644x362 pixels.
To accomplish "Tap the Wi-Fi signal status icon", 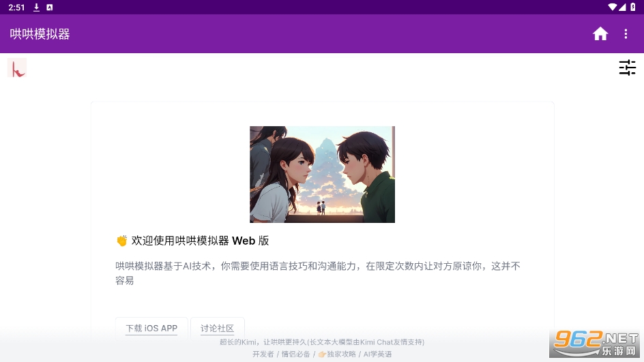I will tap(613, 7).
